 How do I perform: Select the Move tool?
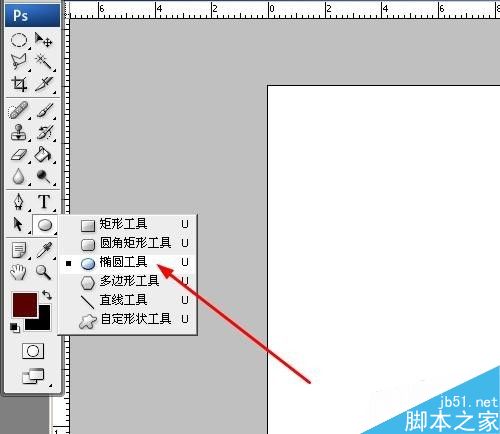click(44, 40)
